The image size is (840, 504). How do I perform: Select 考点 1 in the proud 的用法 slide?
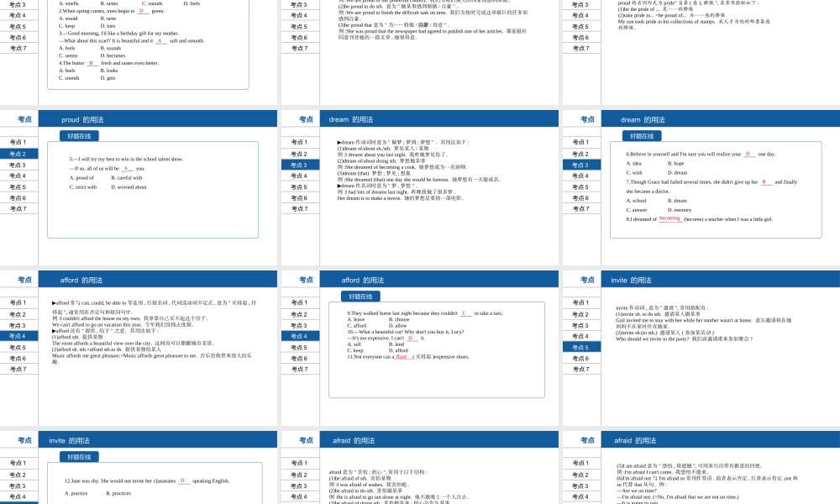(18, 142)
